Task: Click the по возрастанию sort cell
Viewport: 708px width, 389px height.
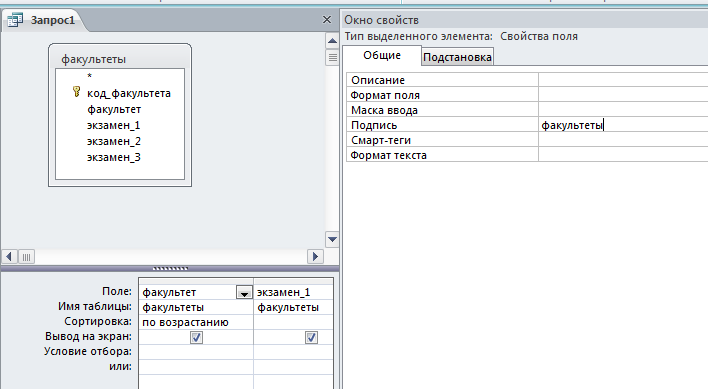Action: (x=196, y=322)
